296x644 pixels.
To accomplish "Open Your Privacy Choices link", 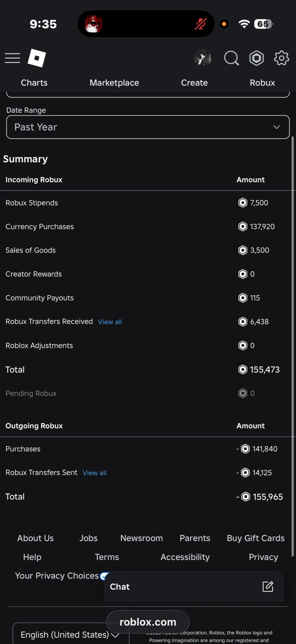I will 57,576.
